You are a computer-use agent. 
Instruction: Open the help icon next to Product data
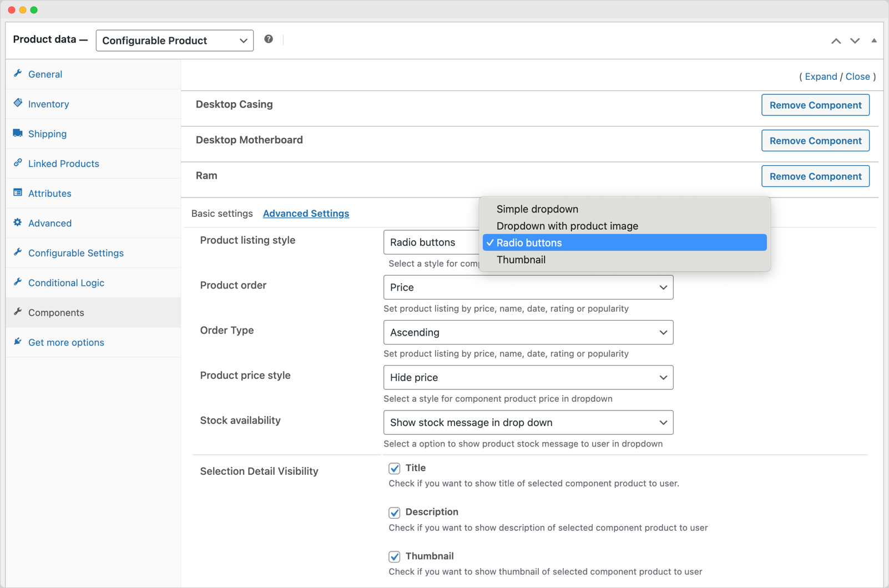pos(269,39)
